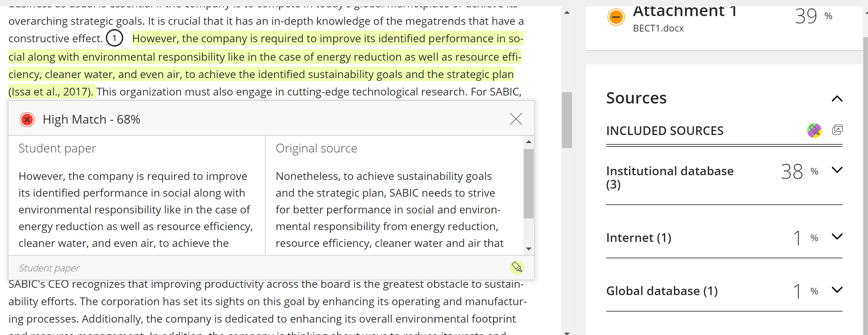This screenshot has height=335, width=868.
Task: Click the highlighted matched text passage
Action: tap(265, 65)
